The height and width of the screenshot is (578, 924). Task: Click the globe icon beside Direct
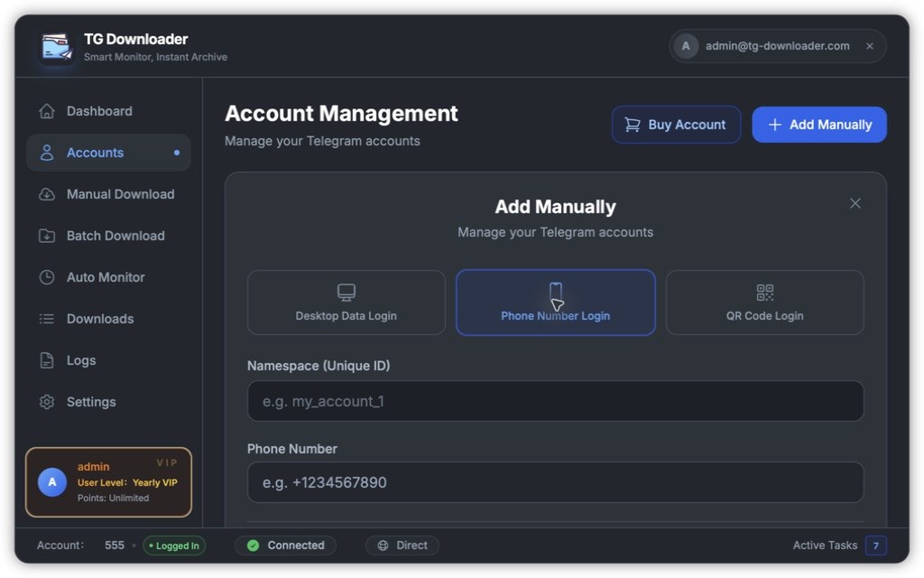point(383,545)
